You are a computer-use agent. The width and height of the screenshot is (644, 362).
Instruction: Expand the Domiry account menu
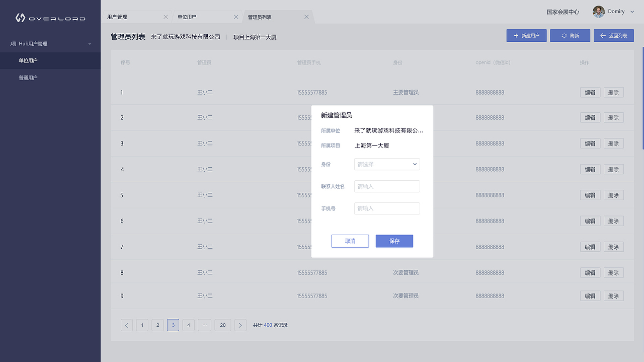pyautogui.click(x=632, y=11)
